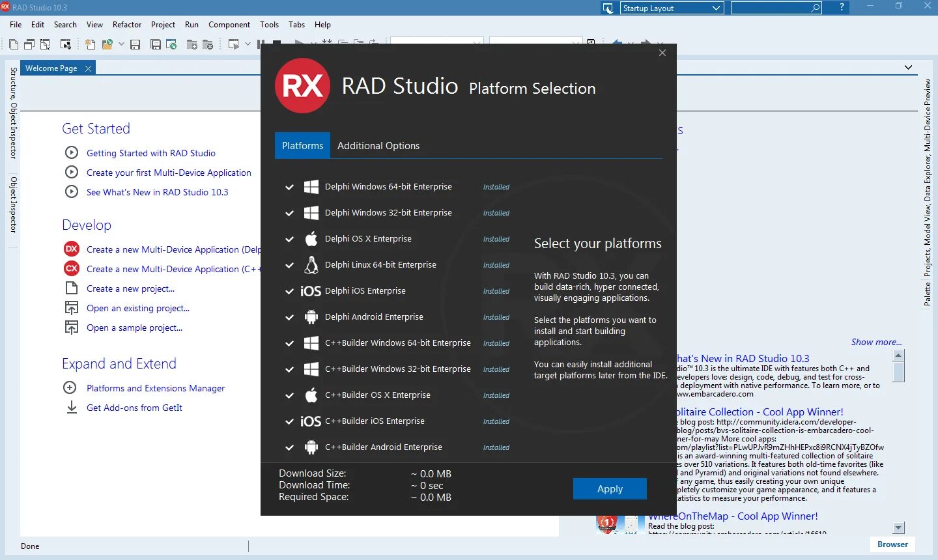Viewport: 938px width, 560px height.
Task: Click the Show more link
Action: tap(876, 342)
